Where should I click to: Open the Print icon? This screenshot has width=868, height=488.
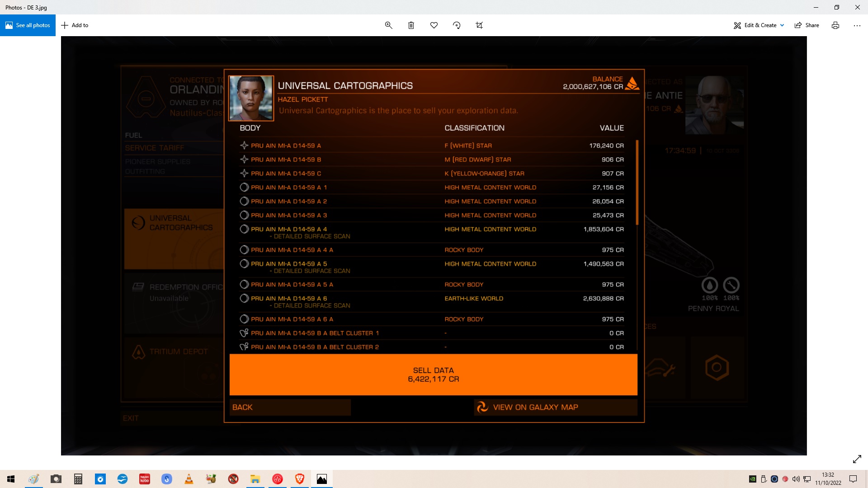click(x=835, y=25)
